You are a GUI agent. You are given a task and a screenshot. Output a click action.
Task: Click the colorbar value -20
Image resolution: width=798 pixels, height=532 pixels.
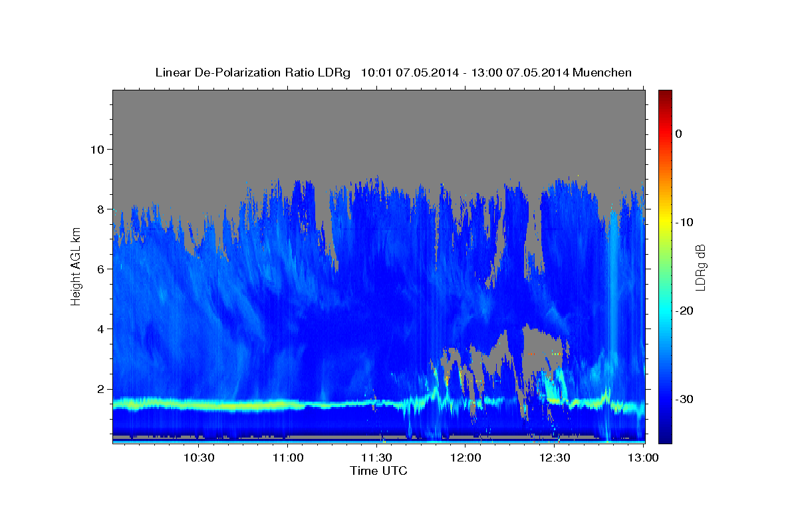click(686, 311)
